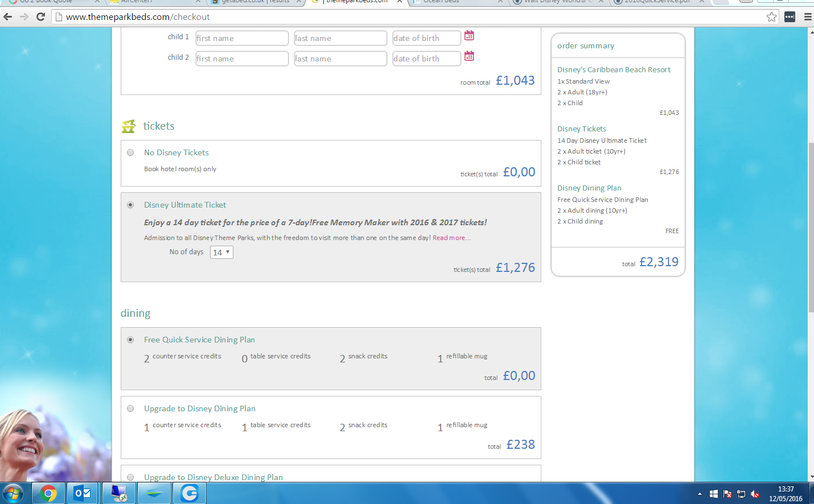The width and height of the screenshot is (814, 504).
Task: Open the calendar picker for child 2
Action: [x=469, y=56]
